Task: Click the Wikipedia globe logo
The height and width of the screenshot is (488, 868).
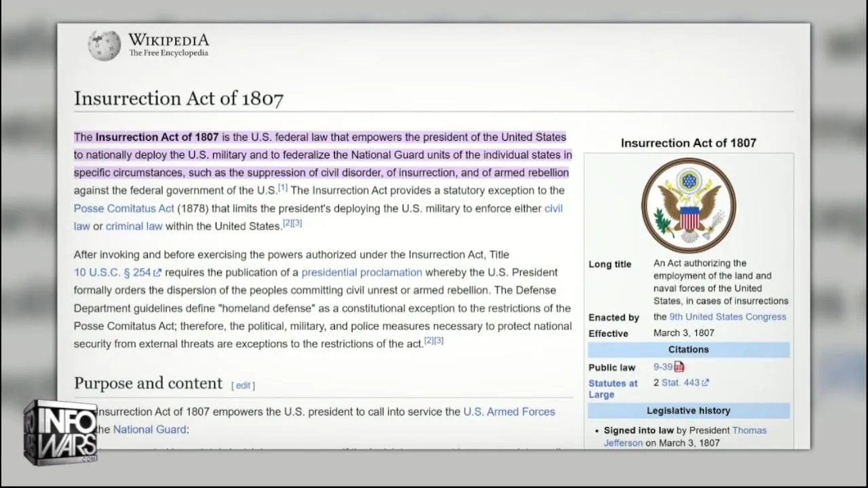Action: (104, 45)
